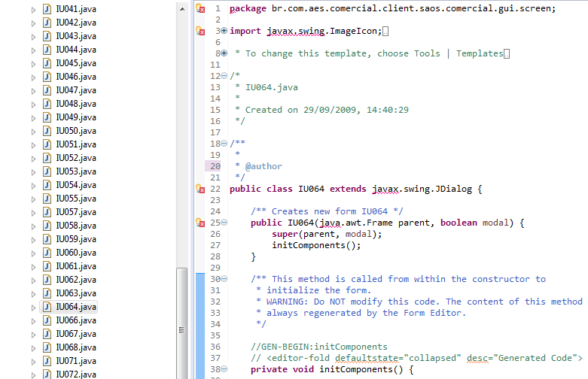This screenshot has height=379, width=588.
Task: Click the error marker on line 1
Action: tap(200, 8)
